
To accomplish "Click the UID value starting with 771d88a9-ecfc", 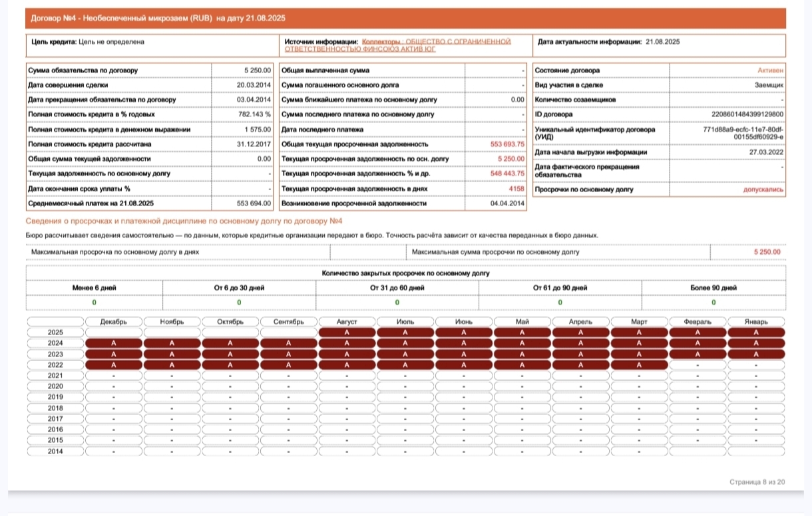I will pyautogui.click(x=744, y=133).
